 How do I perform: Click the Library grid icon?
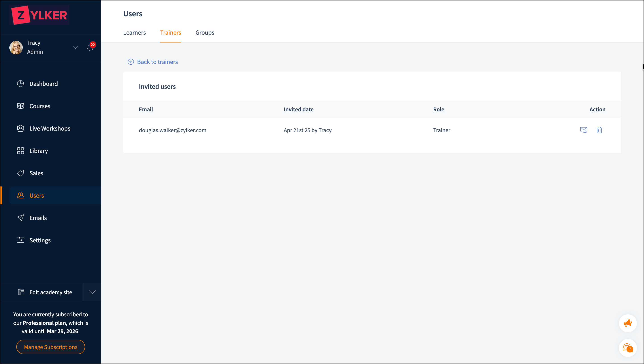[x=21, y=151]
